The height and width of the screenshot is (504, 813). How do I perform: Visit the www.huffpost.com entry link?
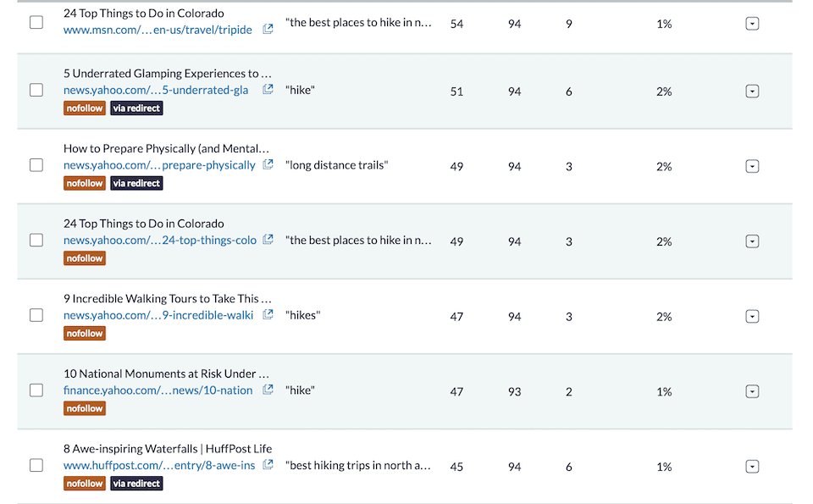click(x=157, y=465)
